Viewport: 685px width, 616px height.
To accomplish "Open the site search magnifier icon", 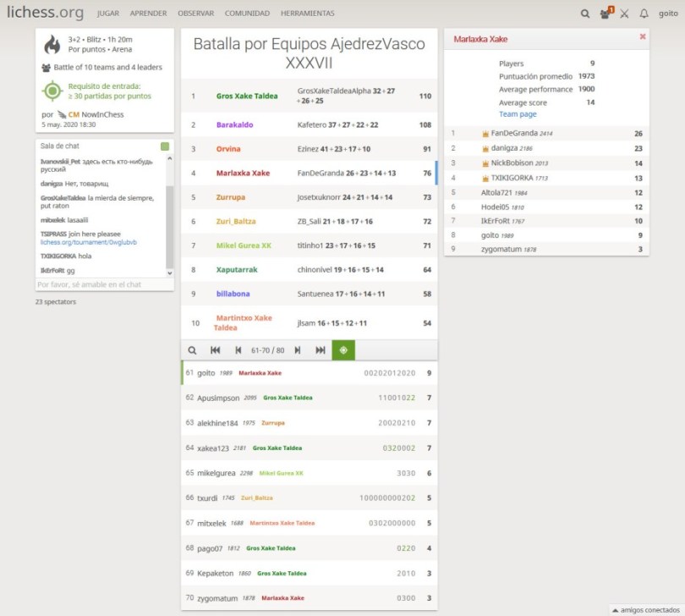I will (585, 14).
